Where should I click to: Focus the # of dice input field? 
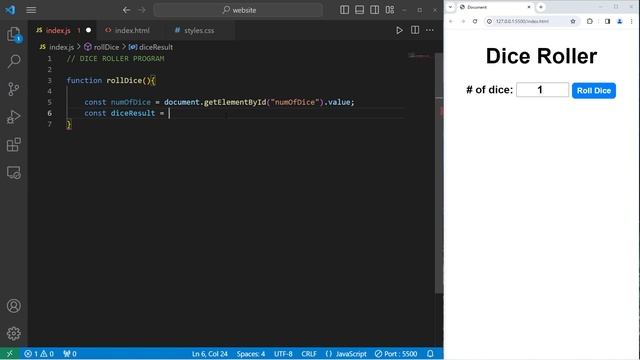click(542, 90)
